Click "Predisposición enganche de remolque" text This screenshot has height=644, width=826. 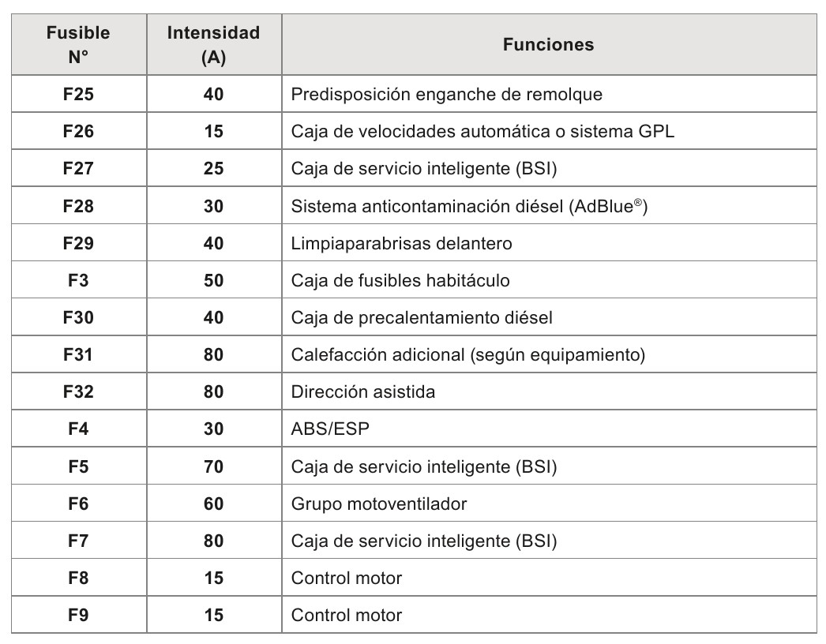446,95
